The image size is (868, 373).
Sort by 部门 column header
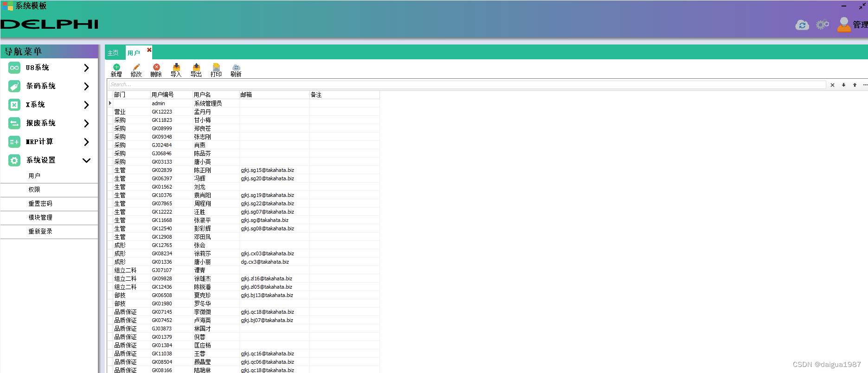(131, 95)
